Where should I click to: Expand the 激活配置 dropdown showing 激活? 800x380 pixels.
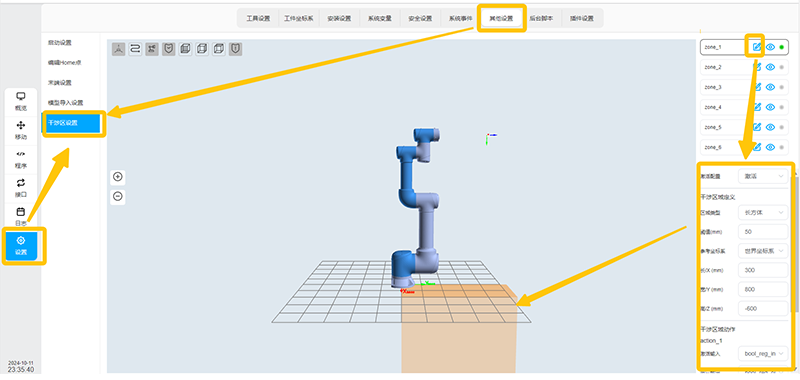point(763,176)
